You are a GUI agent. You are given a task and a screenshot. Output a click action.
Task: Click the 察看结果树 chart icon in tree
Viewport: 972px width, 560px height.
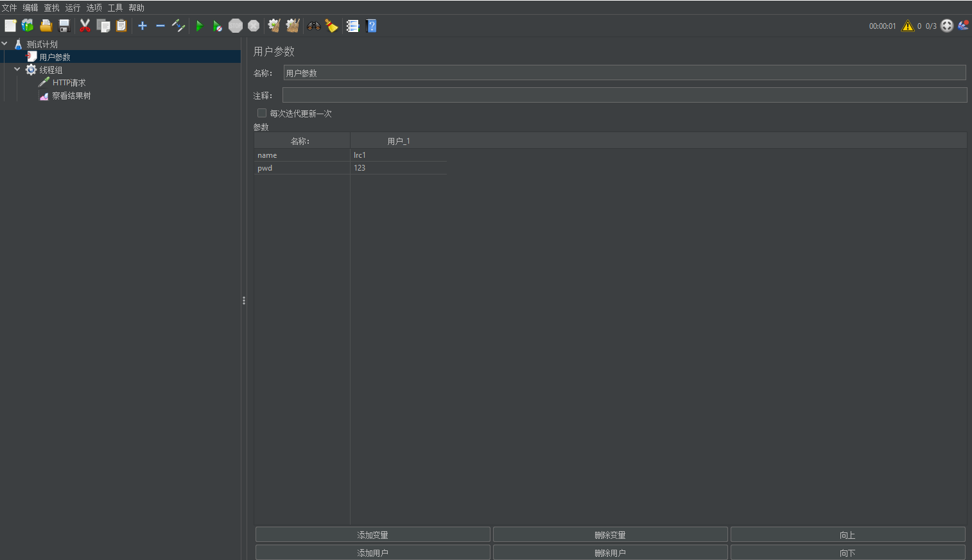tap(44, 96)
